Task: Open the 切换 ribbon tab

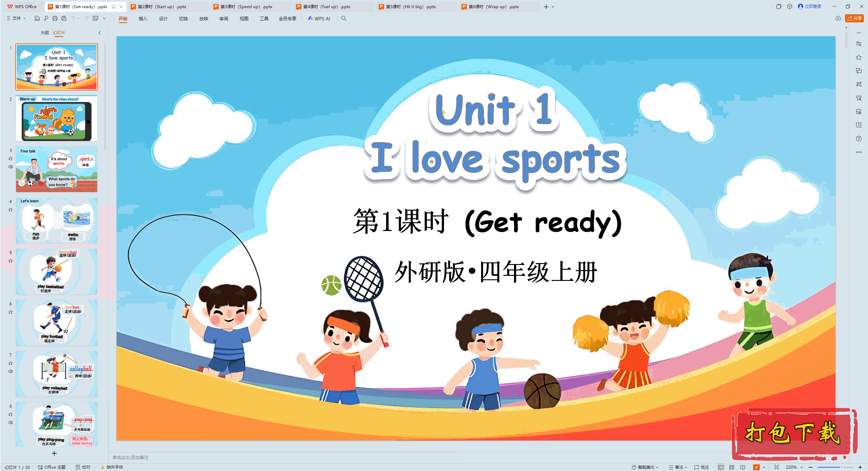Action: (x=183, y=19)
